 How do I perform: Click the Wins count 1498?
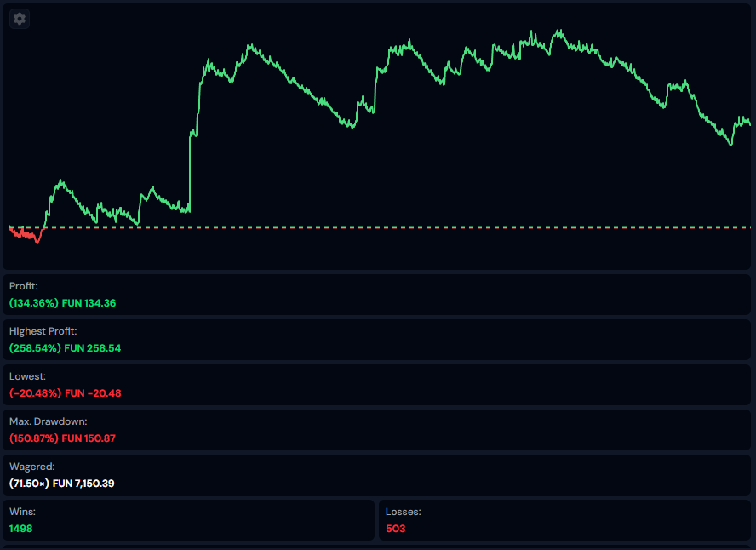pos(21,529)
